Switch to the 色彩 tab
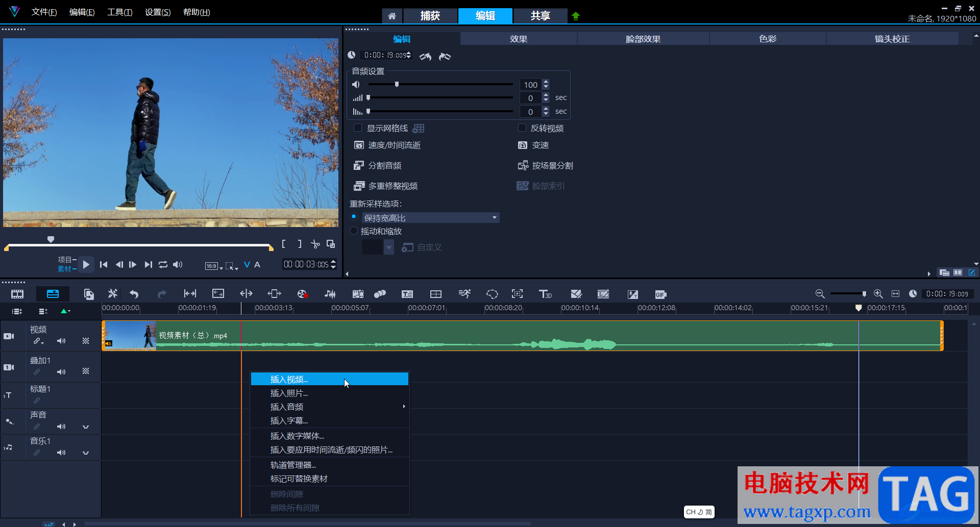 767,39
